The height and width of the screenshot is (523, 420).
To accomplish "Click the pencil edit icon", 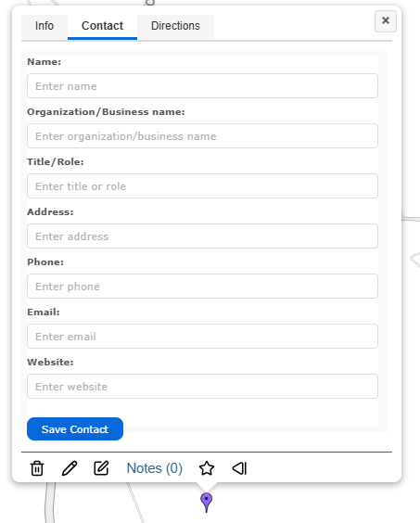I will (70, 468).
